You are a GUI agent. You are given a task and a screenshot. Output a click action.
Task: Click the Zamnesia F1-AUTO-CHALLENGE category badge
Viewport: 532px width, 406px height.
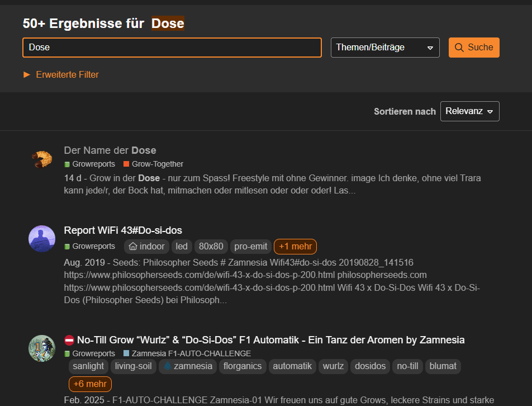click(x=187, y=353)
